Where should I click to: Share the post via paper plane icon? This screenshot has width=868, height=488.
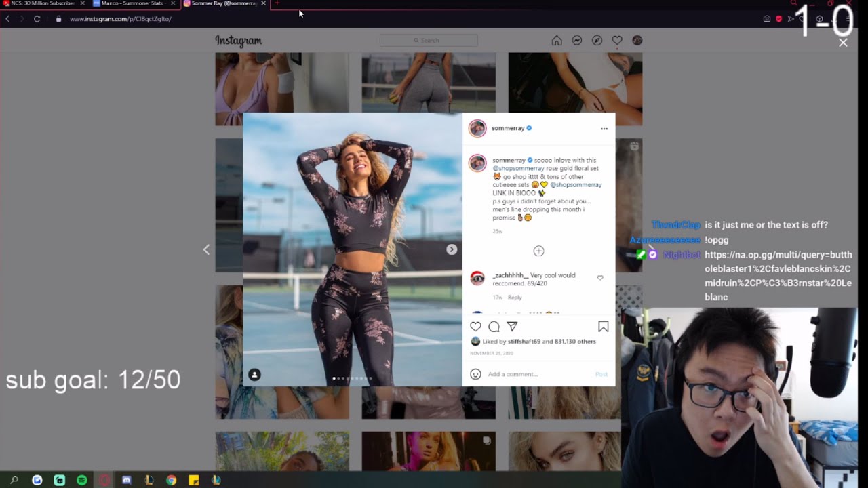(x=512, y=327)
